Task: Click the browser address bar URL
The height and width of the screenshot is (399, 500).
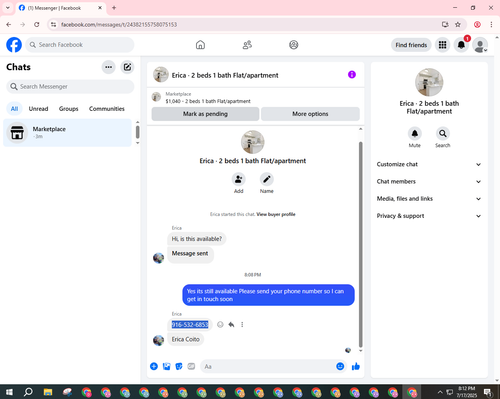Action: point(119,24)
